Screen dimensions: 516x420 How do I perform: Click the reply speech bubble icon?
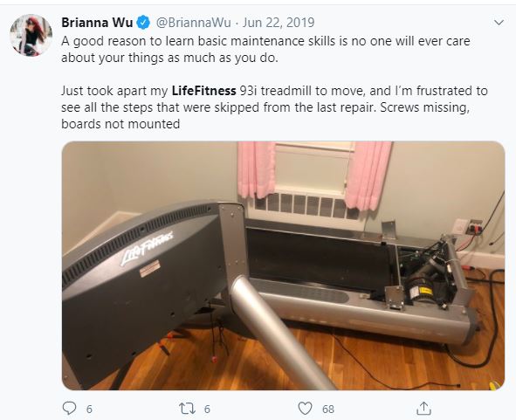tap(70, 409)
